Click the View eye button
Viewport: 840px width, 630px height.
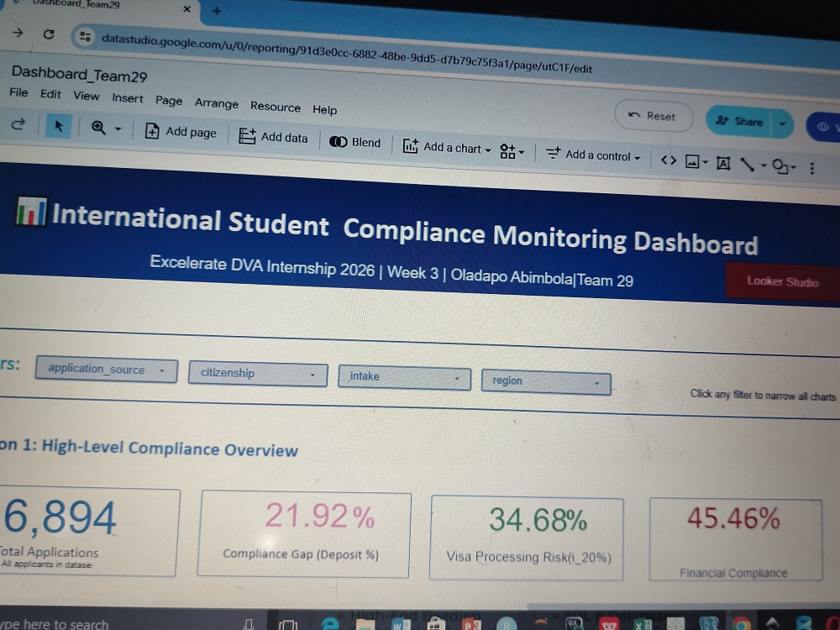point(824,127)
